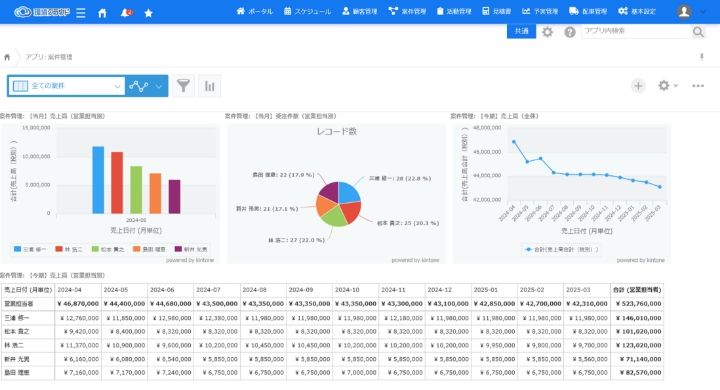Click the cell ¥ 146,010,000
720x390 pixels.
[x=637, y=318]
